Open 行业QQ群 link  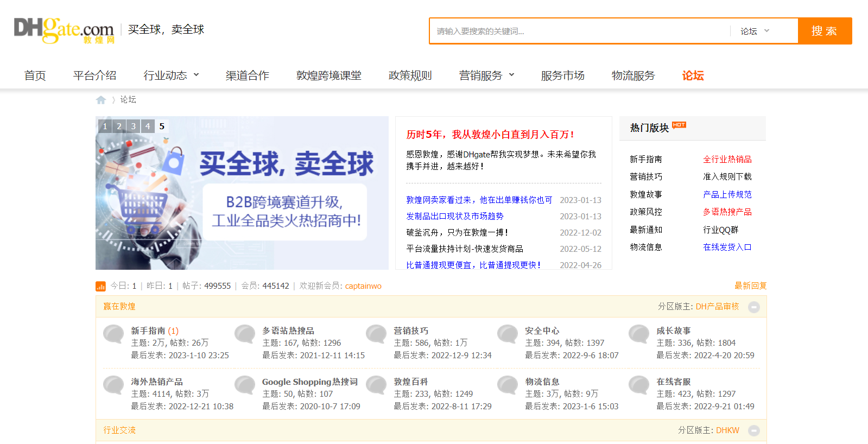[x=720, y=230]
